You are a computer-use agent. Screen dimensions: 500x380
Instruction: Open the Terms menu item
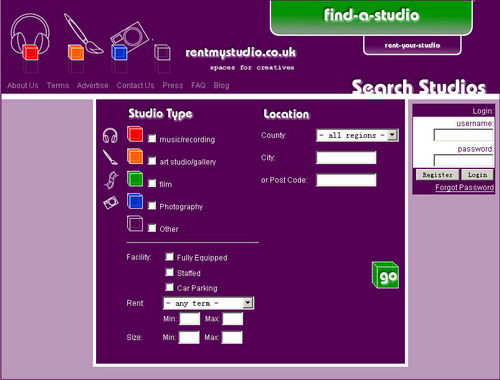58,85
